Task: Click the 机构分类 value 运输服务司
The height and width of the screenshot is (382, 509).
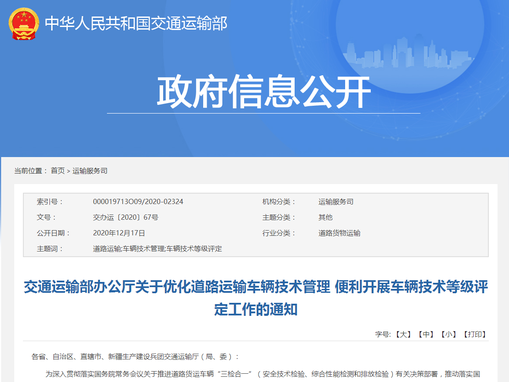Action: pos(336,202)
